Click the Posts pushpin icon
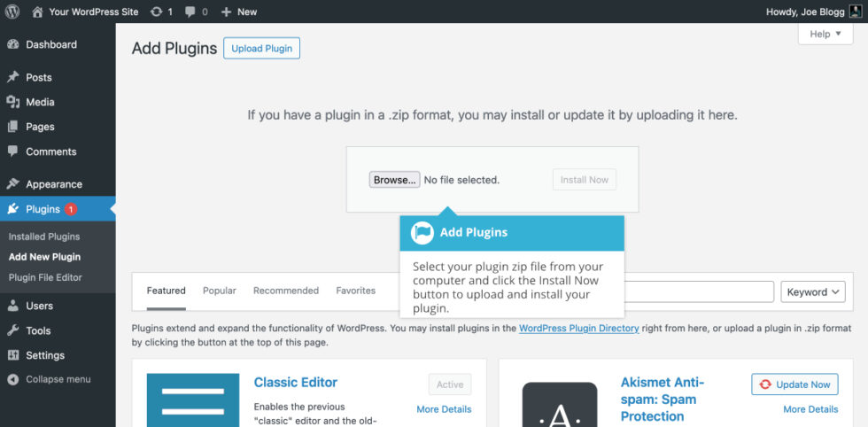The height and width of the screenshot is (427, 868). pos(13,77)
